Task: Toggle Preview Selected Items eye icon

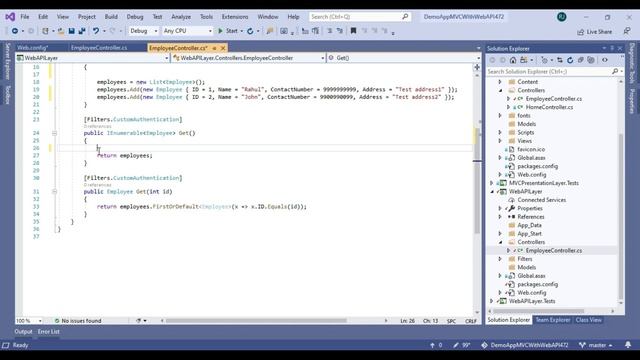Action: pyautogui.click(x=605, y=60)
